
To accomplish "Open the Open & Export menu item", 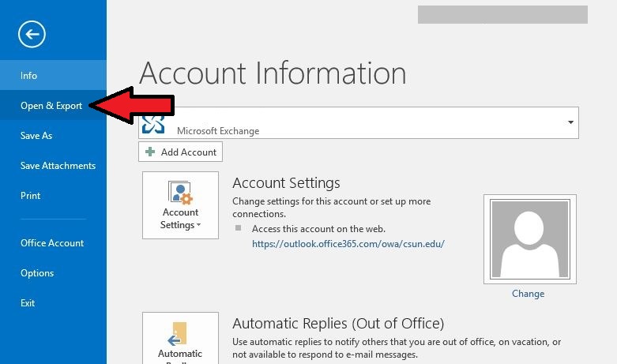I will [x=51, y=106].
